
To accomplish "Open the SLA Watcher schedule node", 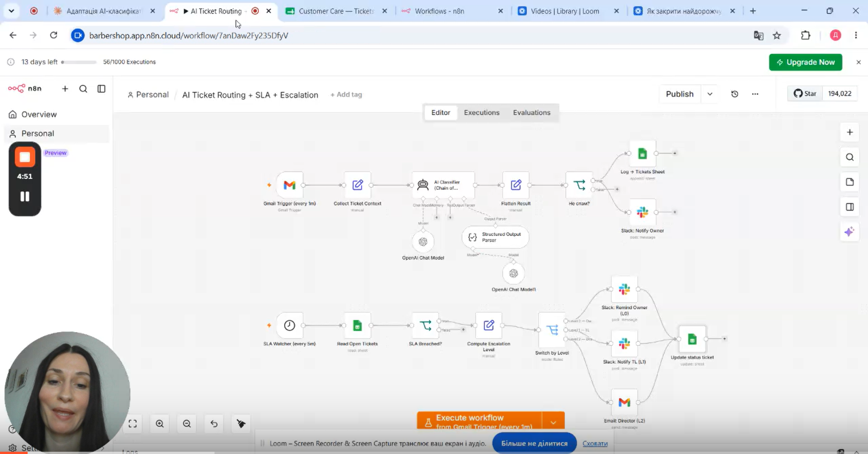I will pos(290,325).
